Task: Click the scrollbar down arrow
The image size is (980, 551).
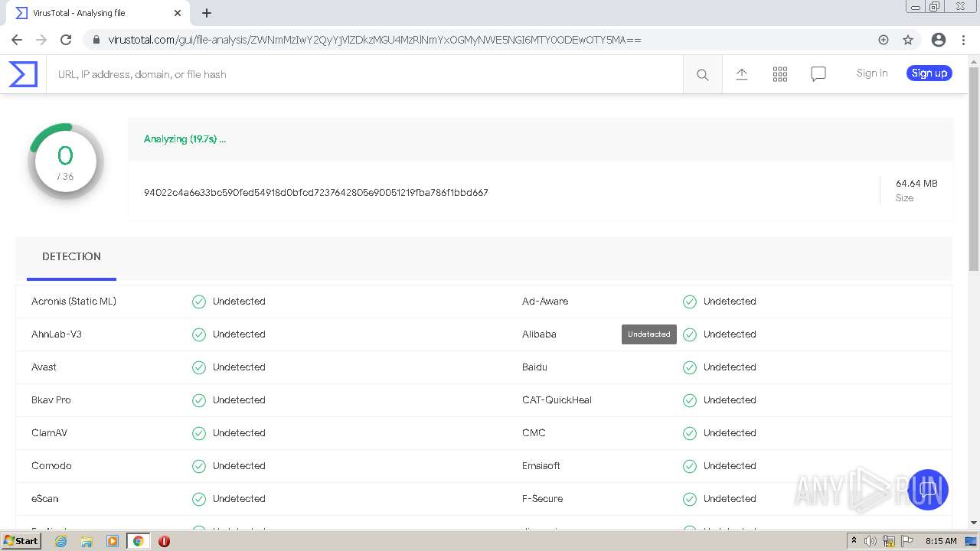Action: coord(974,523)
